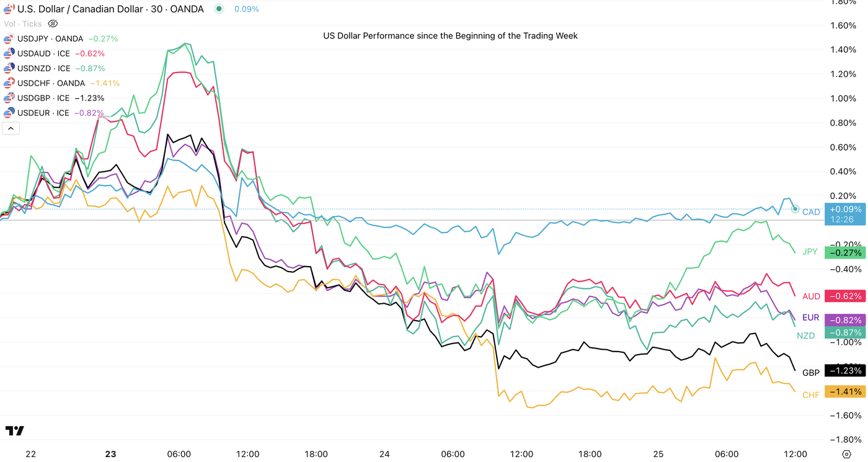Click the USDGBP flag icon in legend

(x=9, y=98)
